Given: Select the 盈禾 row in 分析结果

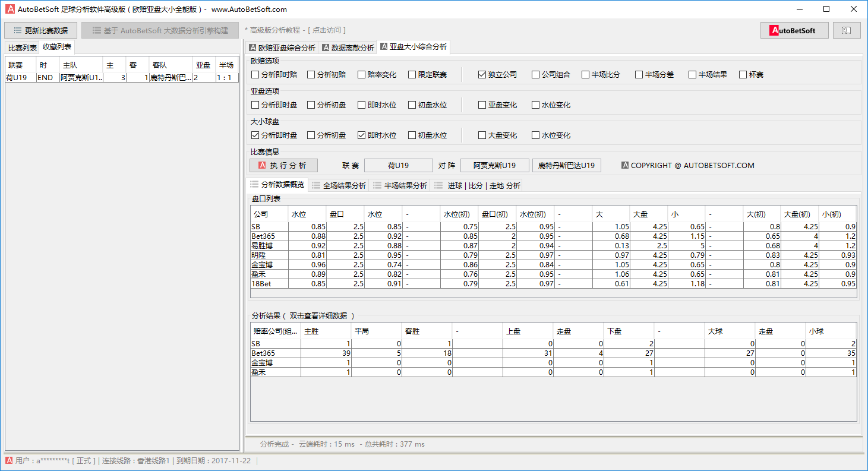Looking at the screenshot, I should (554, 372).
